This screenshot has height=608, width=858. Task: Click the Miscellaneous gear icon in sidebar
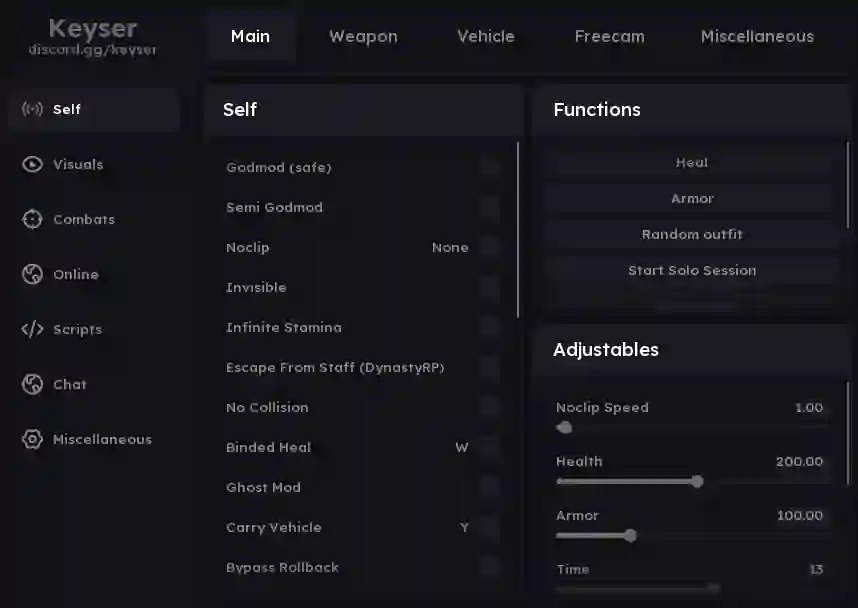(x=32, y=439)
